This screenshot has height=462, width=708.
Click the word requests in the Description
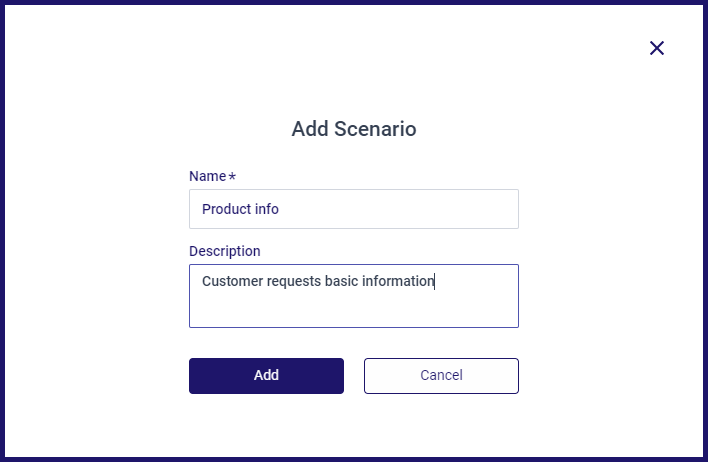(294, 281)
